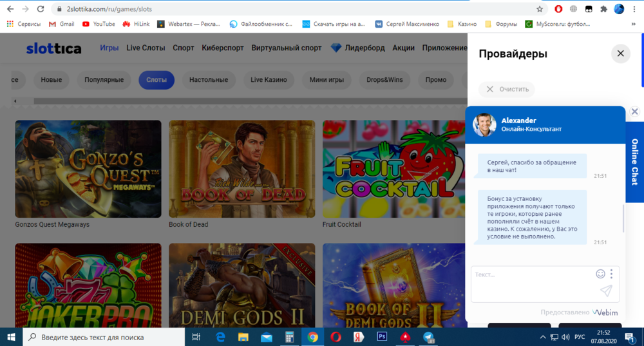
Task: Open the Book of Demi Gods II thumbnail
Action: click(394, 285)
